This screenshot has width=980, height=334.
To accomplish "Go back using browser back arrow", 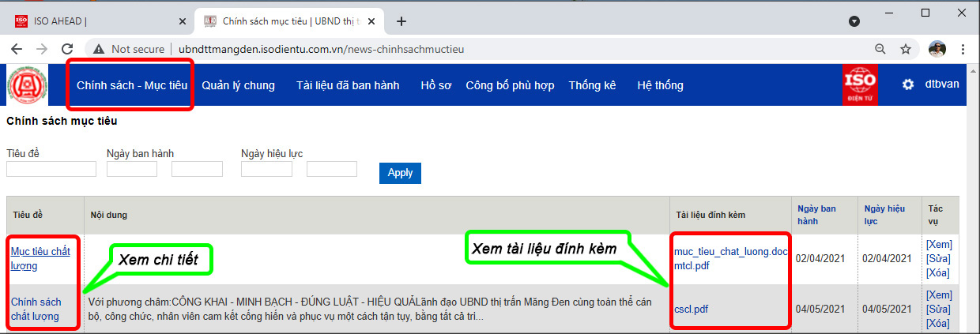I will (17, 49).
